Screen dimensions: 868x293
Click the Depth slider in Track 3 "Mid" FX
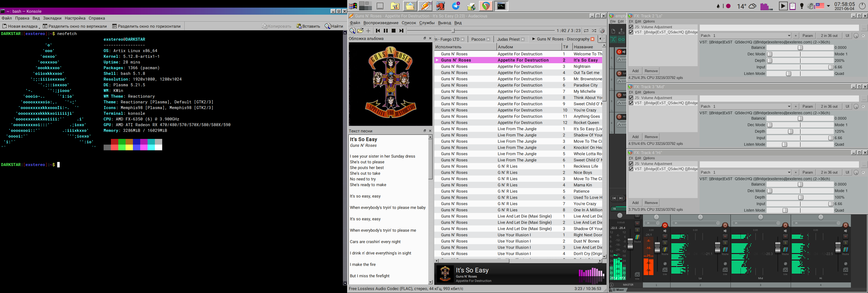coord(790,132)
